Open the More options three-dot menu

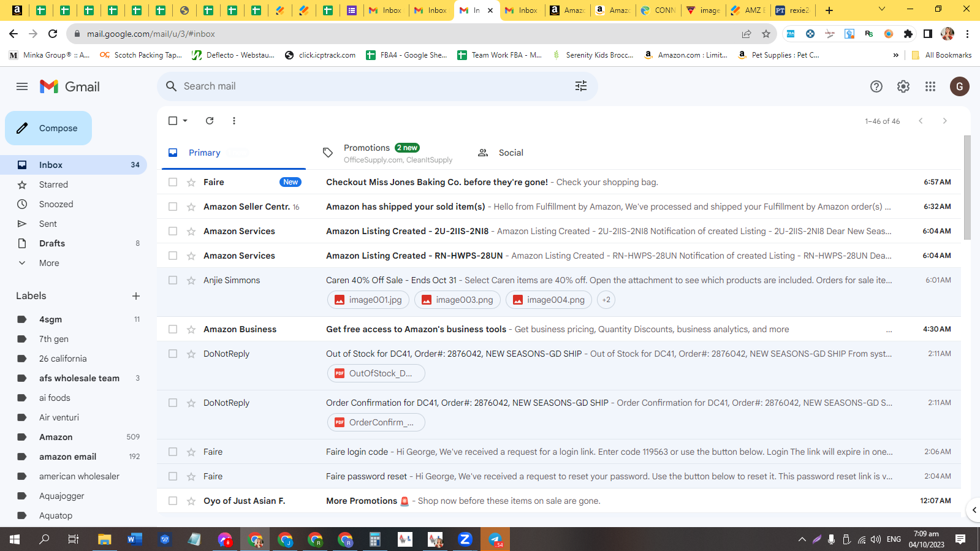coord(234,121)
